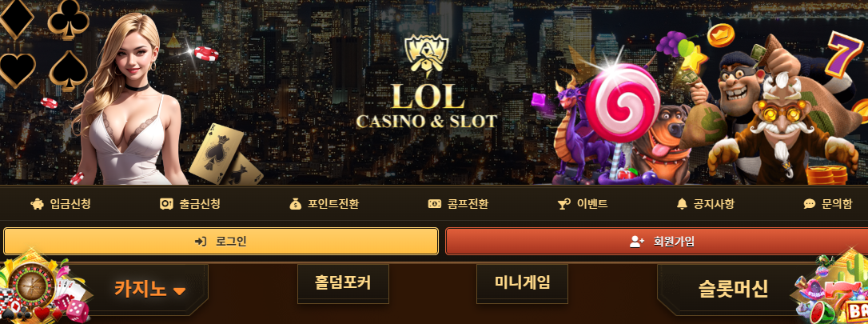
Task: Click the cash bill icon beside 콤프전환
Action: click(435, 204)
